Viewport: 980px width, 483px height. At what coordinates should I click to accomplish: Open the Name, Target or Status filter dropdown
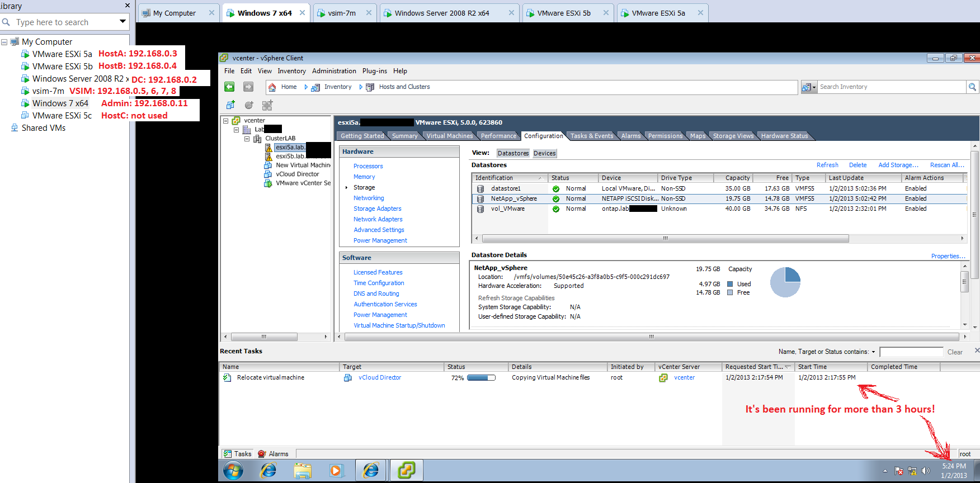click(873, 352)
